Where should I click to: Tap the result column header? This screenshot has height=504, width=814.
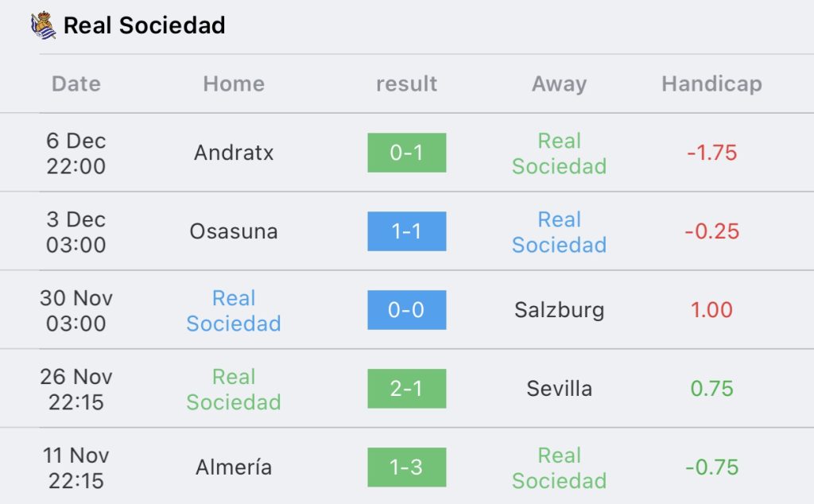tap(406, 83)
